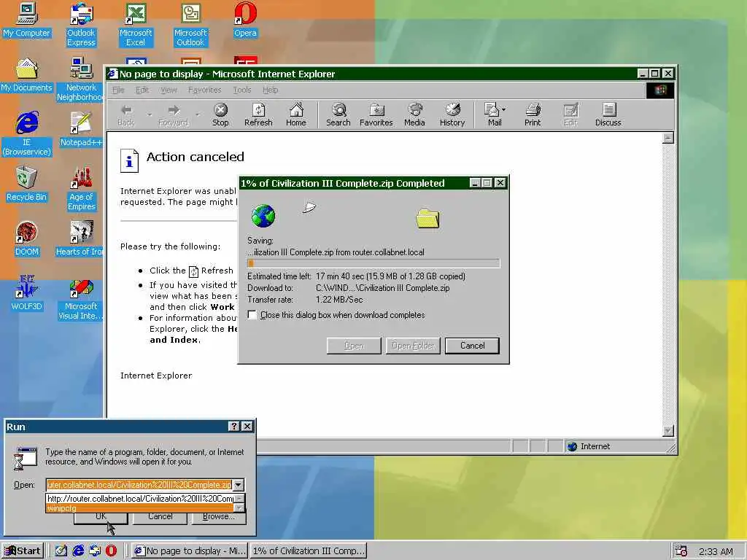Image resolution: width=747 pixels, height=560 pixels.
Task: Click the Internet zone in IE status bar
Action: click(x=589, y=446)
